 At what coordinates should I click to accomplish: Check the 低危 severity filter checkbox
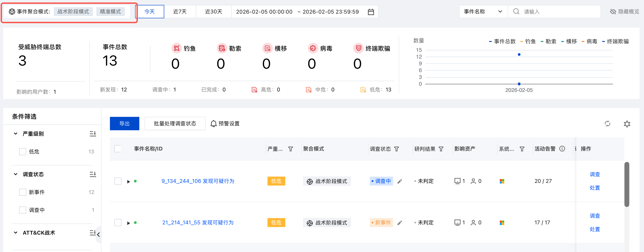click(22, 152)
